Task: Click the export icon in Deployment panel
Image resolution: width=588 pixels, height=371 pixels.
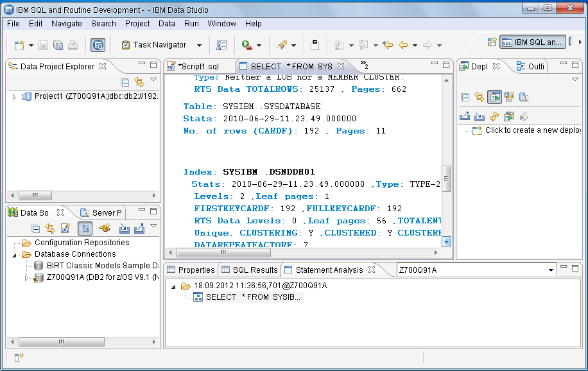Action: (465, 116)
